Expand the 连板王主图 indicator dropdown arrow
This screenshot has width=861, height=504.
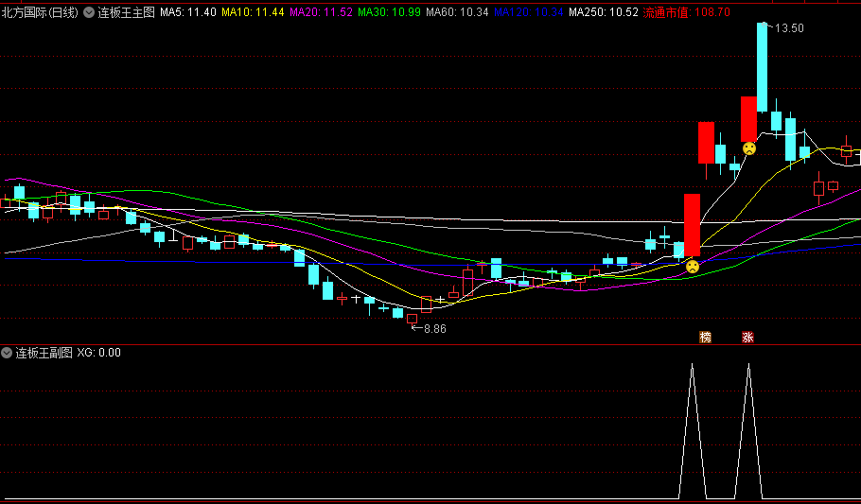coord(88,12)
